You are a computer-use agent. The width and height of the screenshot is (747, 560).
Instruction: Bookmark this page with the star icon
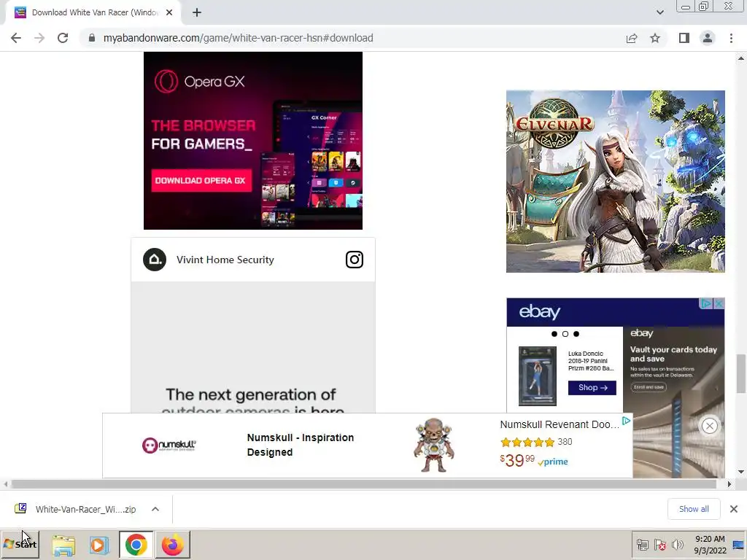click(655, 38)
